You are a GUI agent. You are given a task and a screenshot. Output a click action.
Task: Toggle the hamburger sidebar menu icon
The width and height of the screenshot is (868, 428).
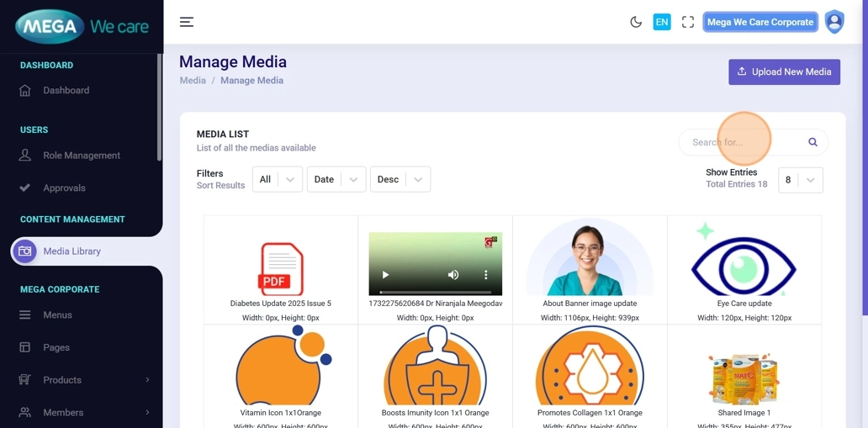click(x=187, y=22)
